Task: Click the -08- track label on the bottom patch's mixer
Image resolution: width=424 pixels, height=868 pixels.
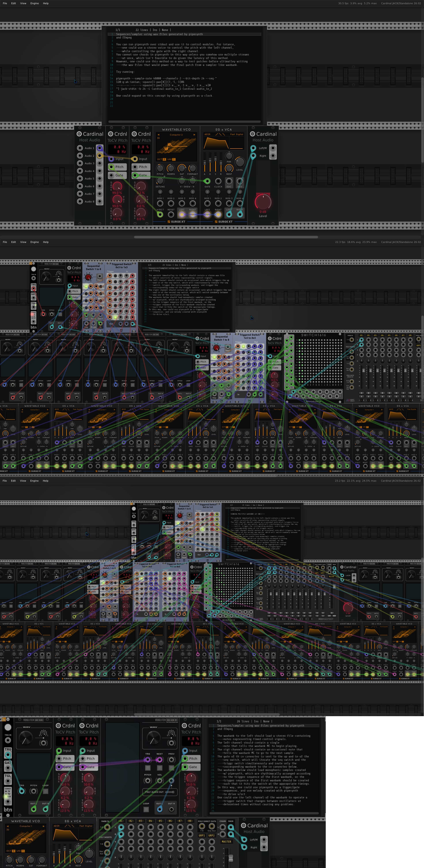Action: click(x=190, y=821)
